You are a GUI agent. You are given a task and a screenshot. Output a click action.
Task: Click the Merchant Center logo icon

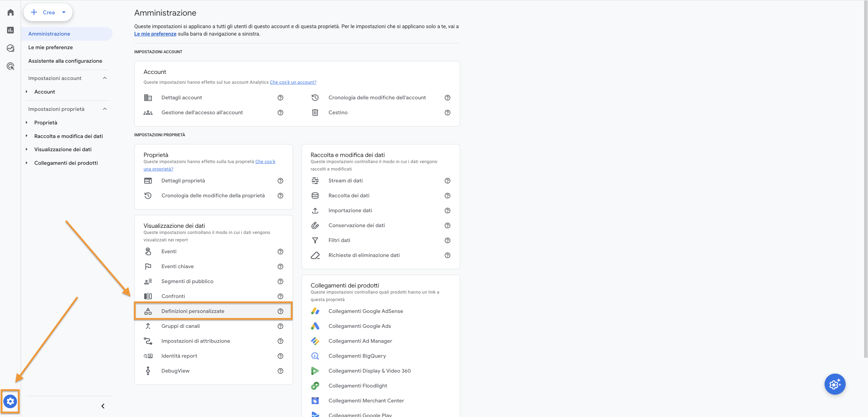[315, 401]
